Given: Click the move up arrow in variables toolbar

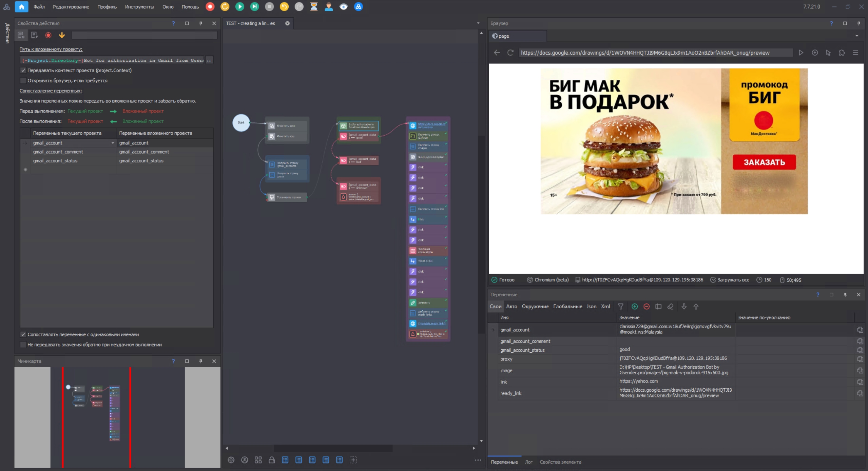Looking at the screenshot, I should [696, 307].
